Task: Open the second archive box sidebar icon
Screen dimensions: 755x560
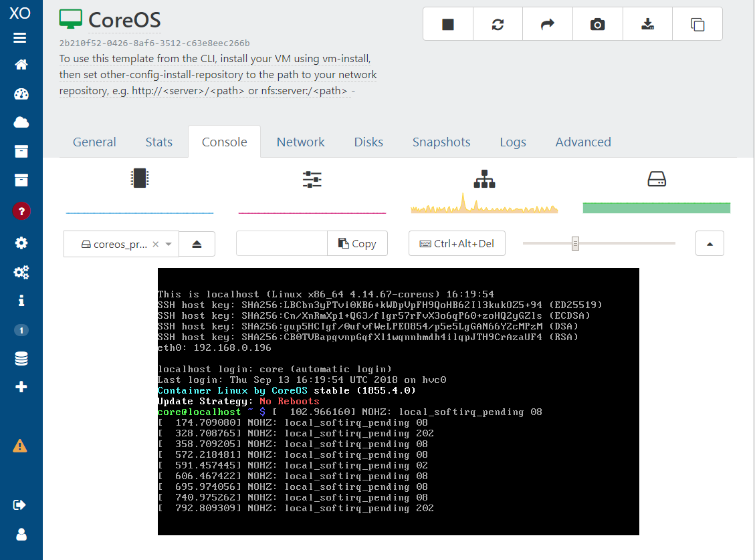Action: click(21, 180)
